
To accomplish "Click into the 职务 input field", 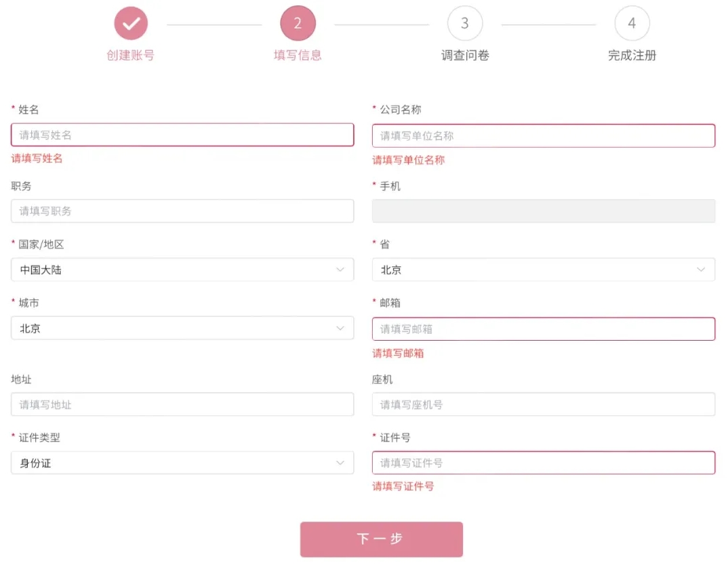I will tap(182, 211).
